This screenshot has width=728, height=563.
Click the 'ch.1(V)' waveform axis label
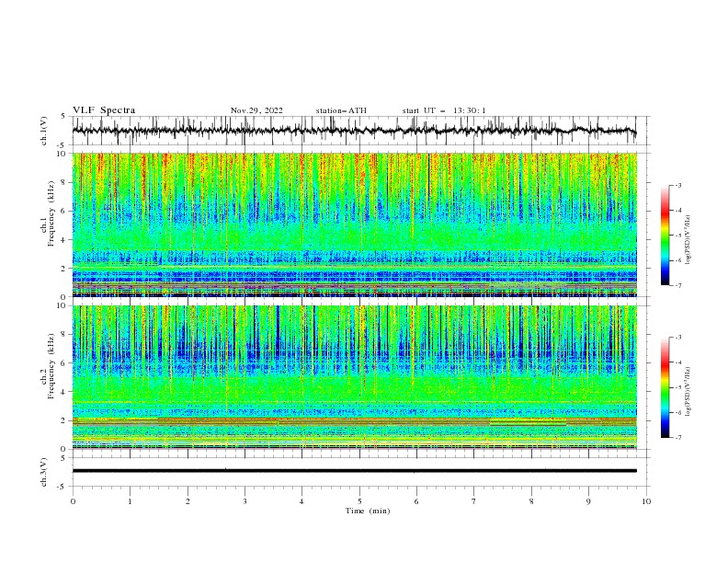[x=44, y=131]
